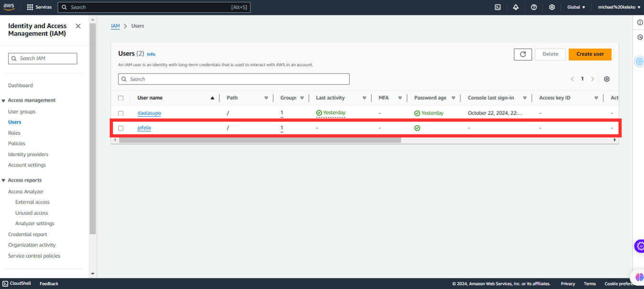The image size is (644, 289).
Task: Focus the users table Search field
Action: coord(234,79)
